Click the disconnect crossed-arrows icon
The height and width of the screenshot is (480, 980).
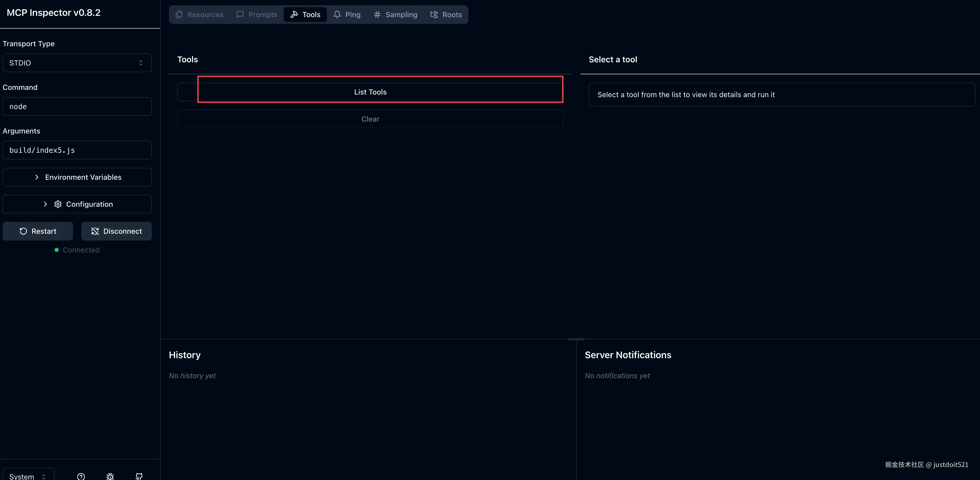95,231
